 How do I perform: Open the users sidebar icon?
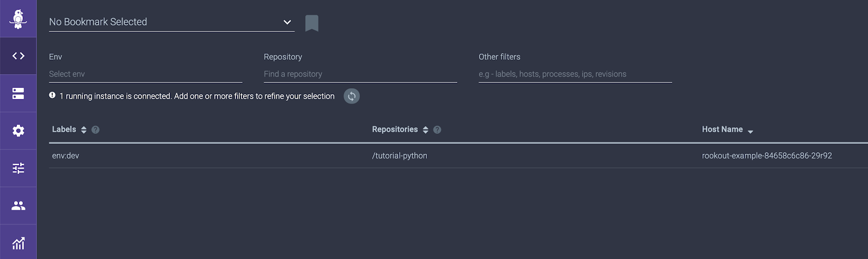18,205
